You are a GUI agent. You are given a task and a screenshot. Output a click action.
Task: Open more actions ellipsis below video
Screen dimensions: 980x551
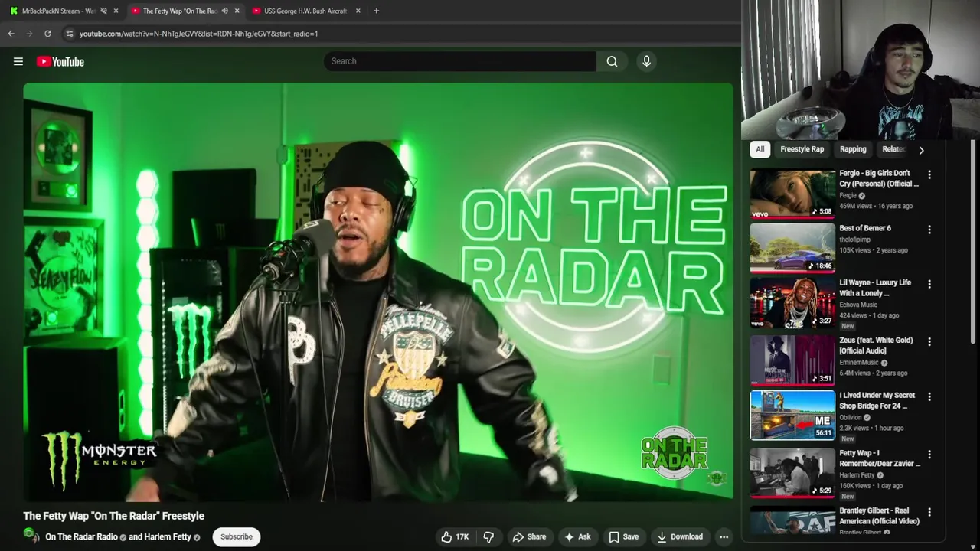coord(724,536)
